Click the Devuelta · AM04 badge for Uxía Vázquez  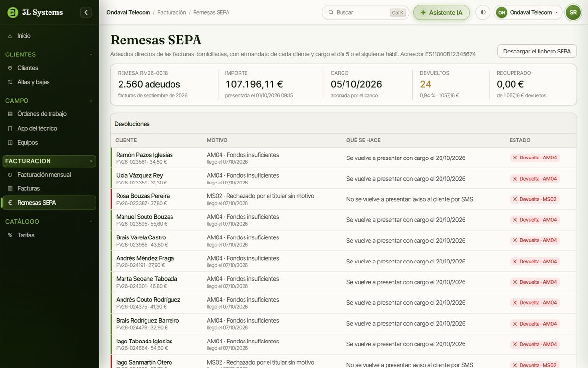point(535,179)
